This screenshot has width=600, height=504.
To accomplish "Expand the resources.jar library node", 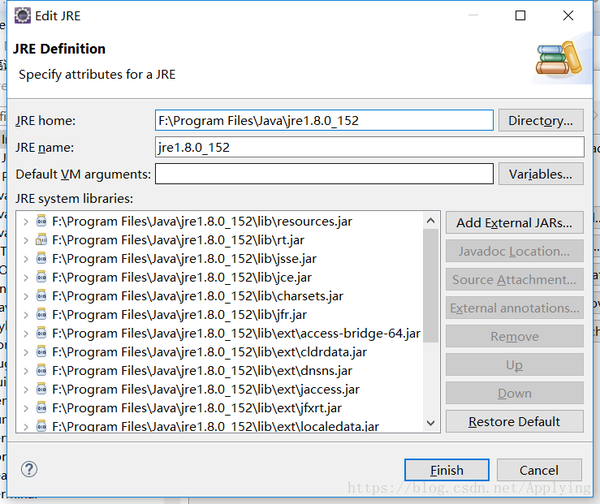I will click(25, 221).
